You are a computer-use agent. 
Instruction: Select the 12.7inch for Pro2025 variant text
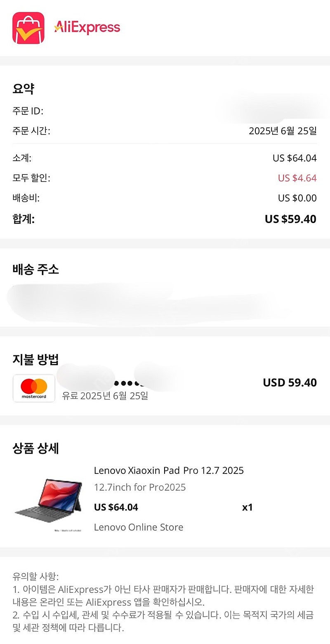point(140,487)
